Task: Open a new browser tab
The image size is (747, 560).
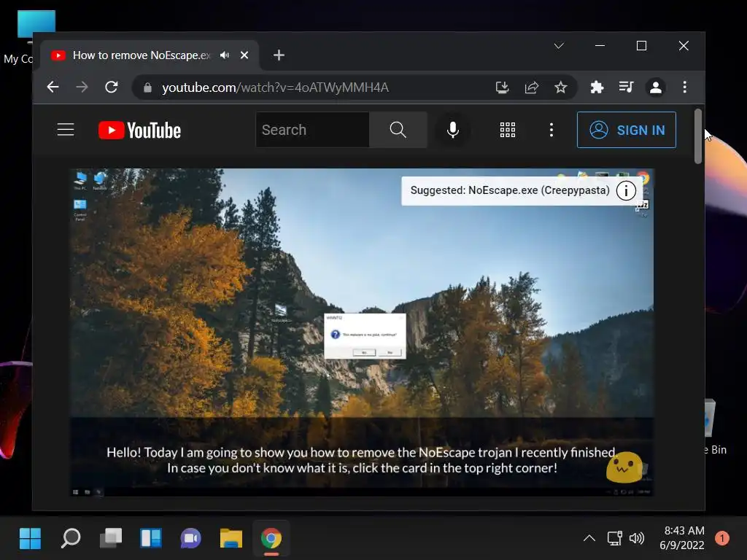Action: [279, 55]
